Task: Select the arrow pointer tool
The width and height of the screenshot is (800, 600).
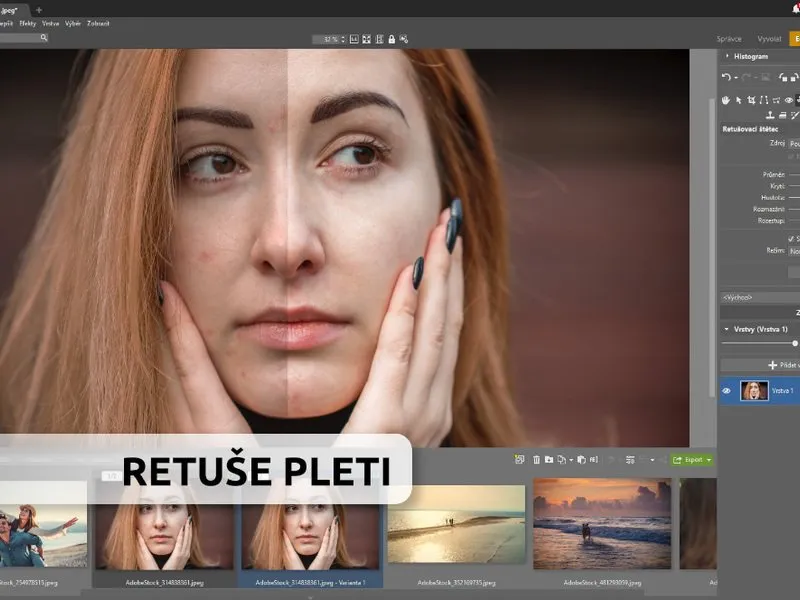Action: (x=738, y=100)
